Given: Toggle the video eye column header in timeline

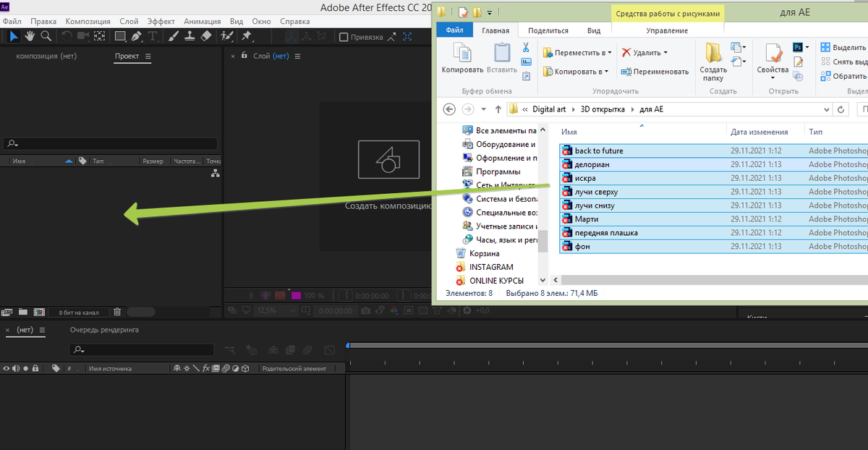Looking at the screenshot, I should (x=7, y=368).
